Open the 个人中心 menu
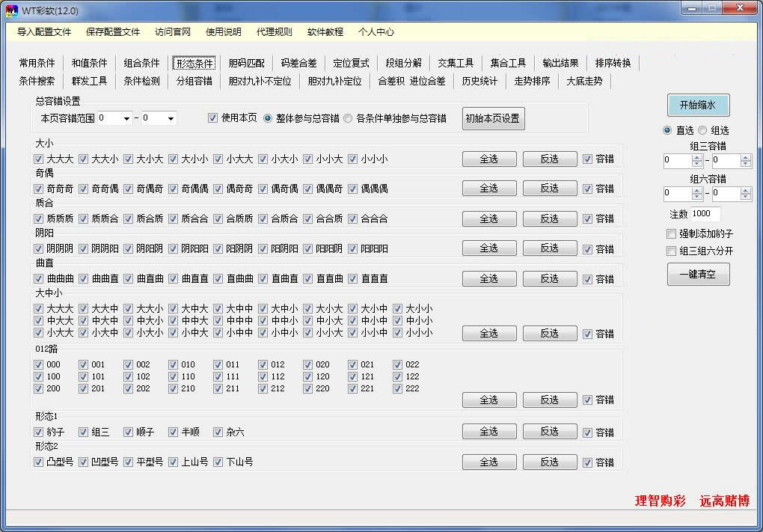Screen dimensions: 763x532 click(x=376, y=32)
